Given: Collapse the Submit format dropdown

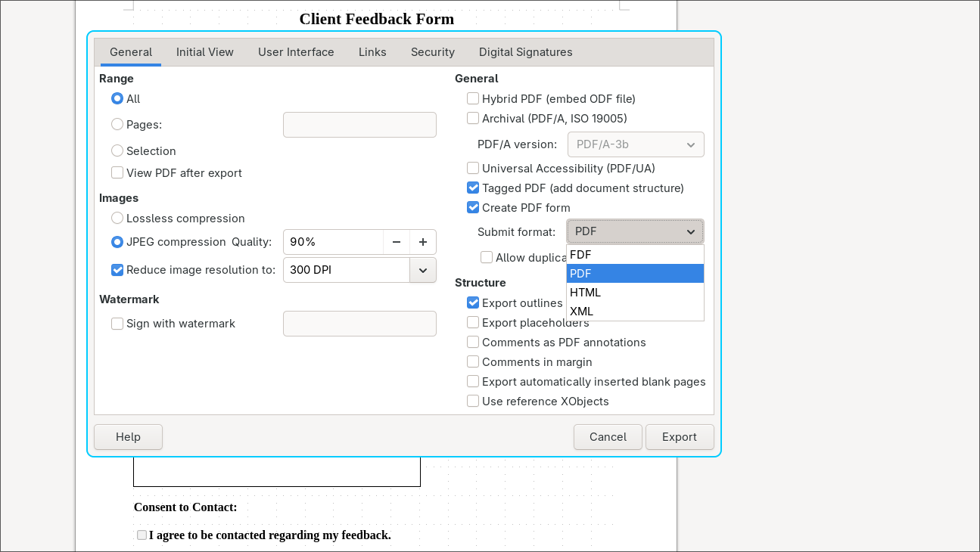Looking at the screenshot, I should click(635, 231).
